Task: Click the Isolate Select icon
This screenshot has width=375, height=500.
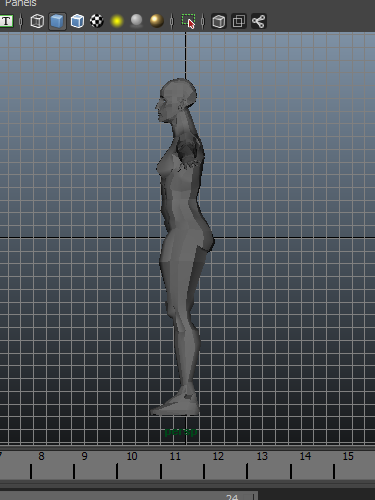Action: [189, 21]
